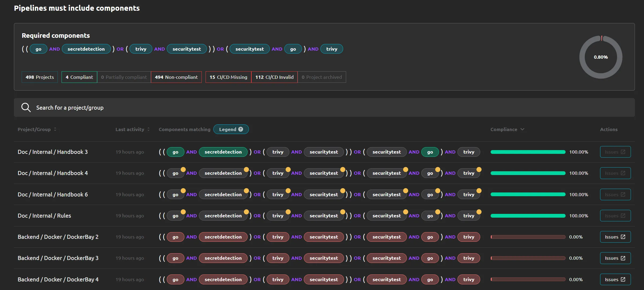Sort by Last activity column header
The height and width of the screenshot is (290, 644).
[130, 129]
